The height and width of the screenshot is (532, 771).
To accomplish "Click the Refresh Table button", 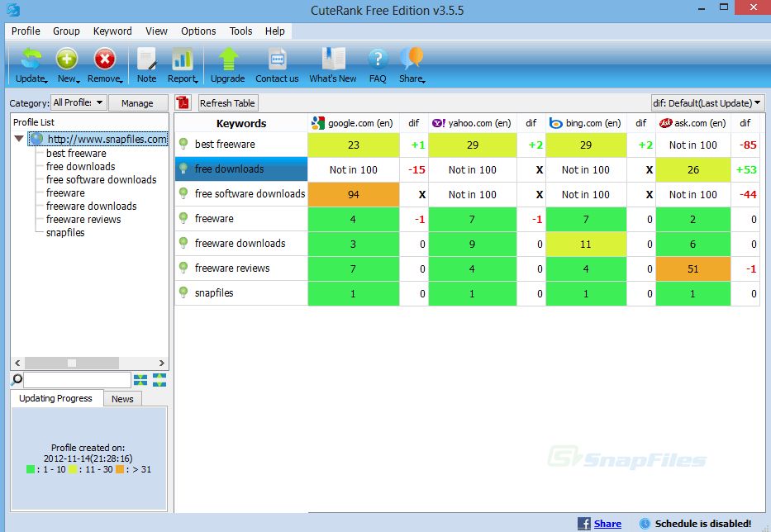I will coord(227,102).
